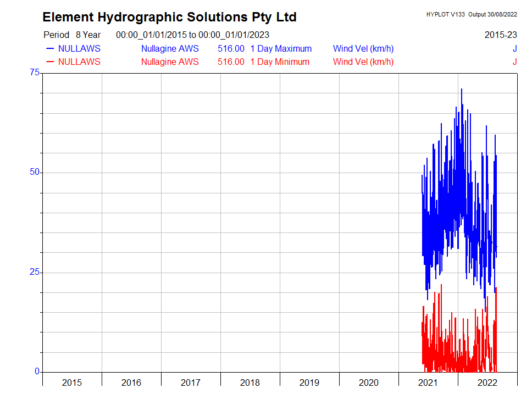Screen dimensions: 532x399
Task: Select the 2015 year axis label
Action: (x=72, y=383)
